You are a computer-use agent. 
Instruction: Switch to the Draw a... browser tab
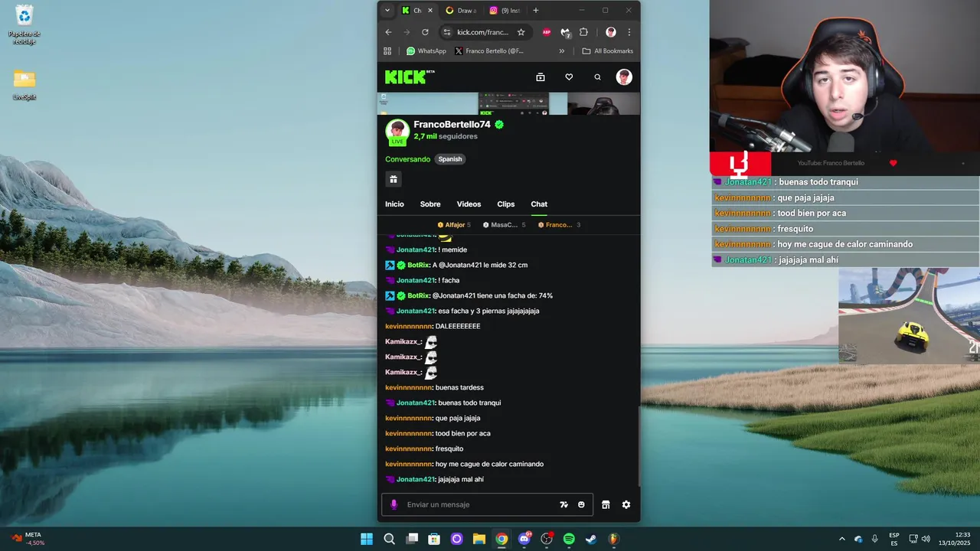click(462, 11)
